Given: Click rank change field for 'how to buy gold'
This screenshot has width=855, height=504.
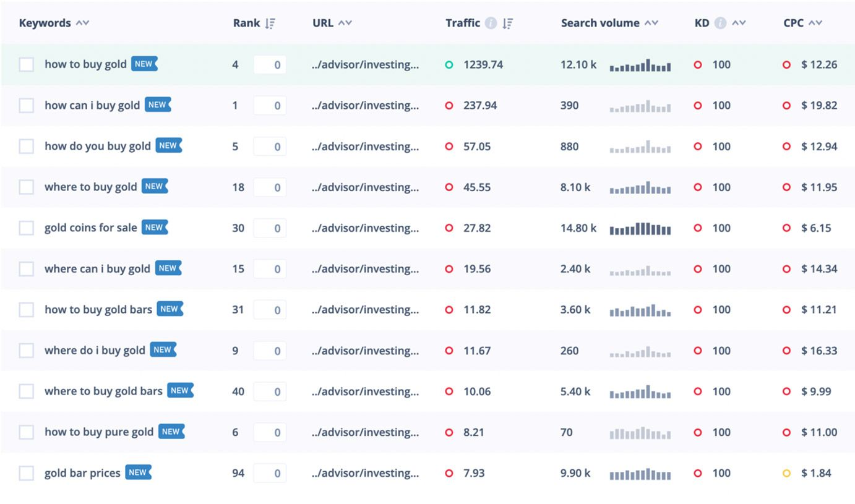Looking at the screenshot, I should coord(270,64).
